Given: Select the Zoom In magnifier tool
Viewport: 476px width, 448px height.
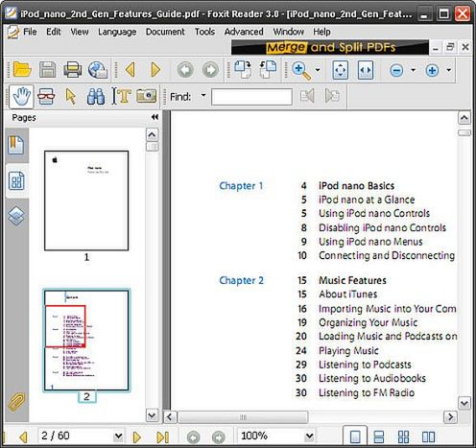Looking at the screenshot, I should [x=301, y=71].
